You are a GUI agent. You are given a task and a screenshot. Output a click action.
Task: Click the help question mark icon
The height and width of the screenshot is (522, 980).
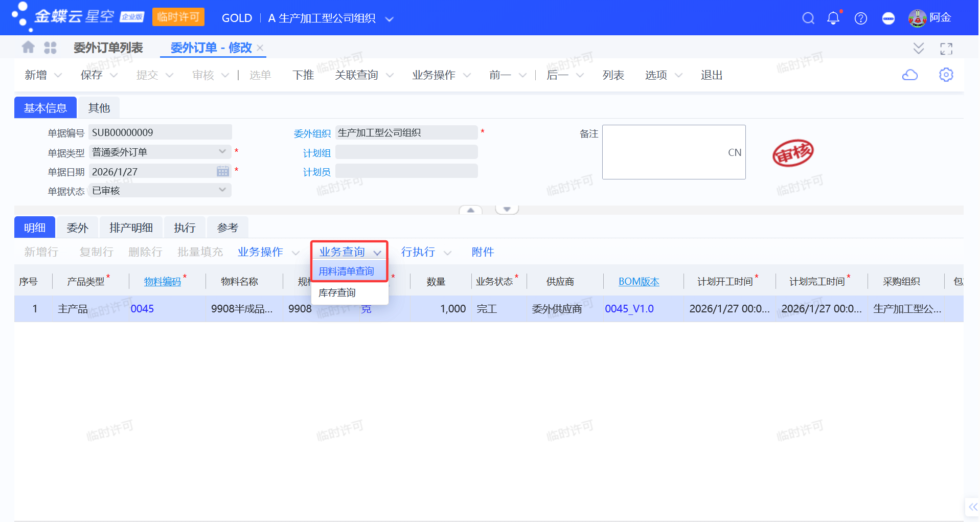click(860, 18)
